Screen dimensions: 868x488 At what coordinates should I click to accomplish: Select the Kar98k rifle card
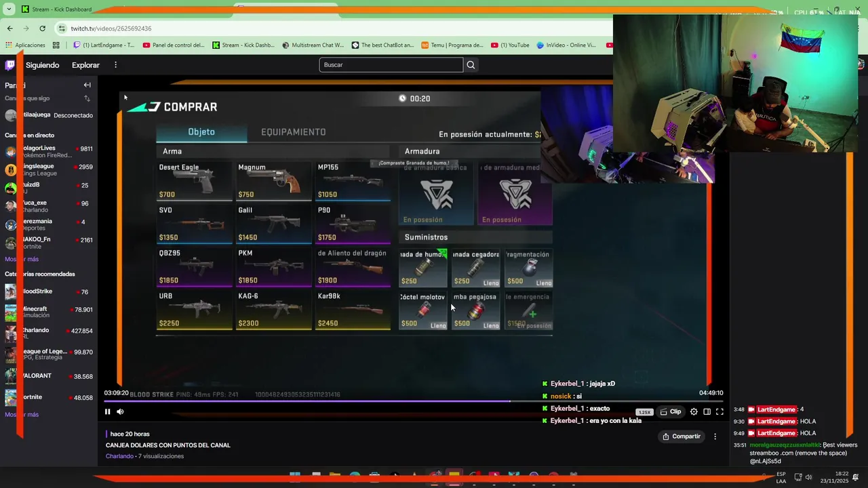[353, 310]
